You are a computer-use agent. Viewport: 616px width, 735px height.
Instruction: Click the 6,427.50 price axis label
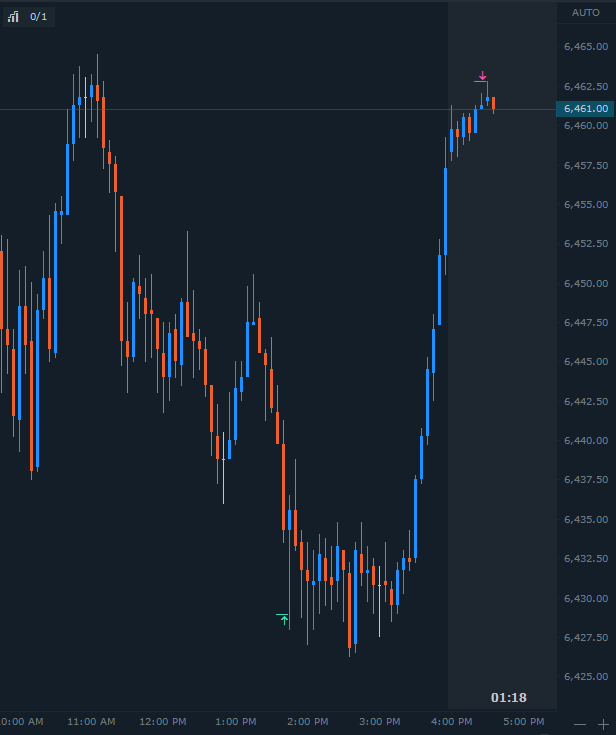click(586, 638)
